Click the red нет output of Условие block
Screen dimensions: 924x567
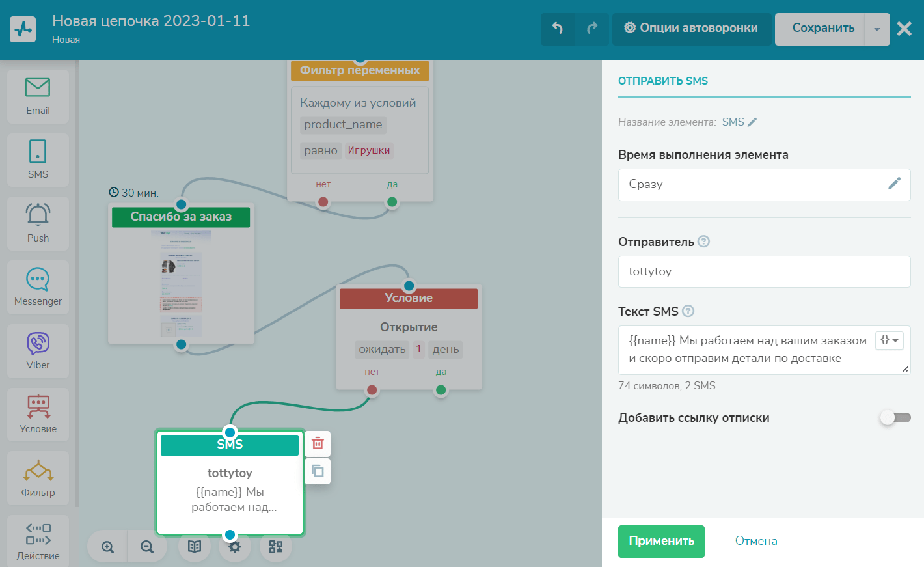[372, 390]
